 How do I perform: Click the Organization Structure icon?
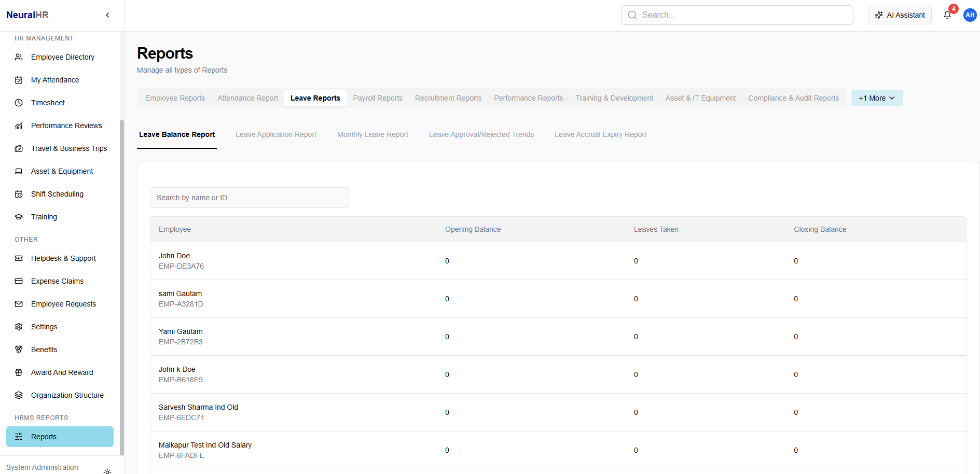pyautogui.click(x=19, y=395)
